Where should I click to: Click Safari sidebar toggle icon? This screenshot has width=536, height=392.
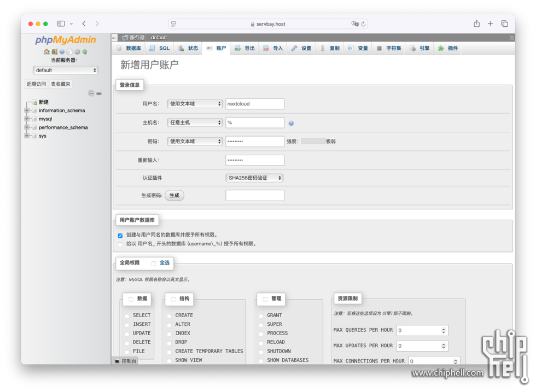[61, 24]
